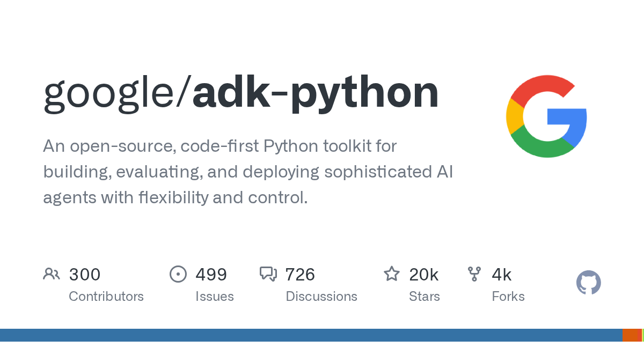Click the Stars star icon
Image resolution: width=644 pixels, height=362 pixels.
pyautogui.click(x=392, y=274)
